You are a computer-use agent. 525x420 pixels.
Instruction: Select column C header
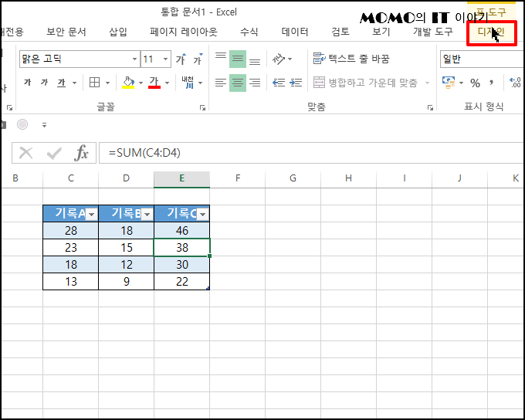click(71, 179)
